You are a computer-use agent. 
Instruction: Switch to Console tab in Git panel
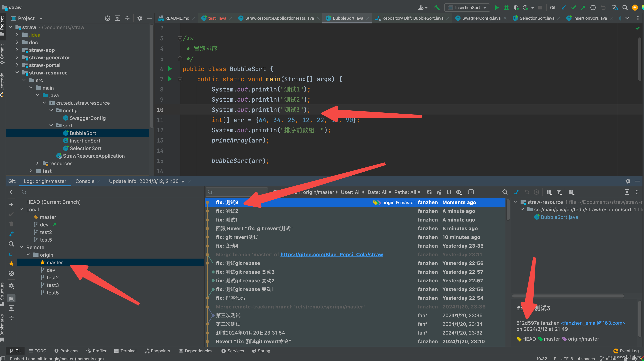tap(85, 181)
